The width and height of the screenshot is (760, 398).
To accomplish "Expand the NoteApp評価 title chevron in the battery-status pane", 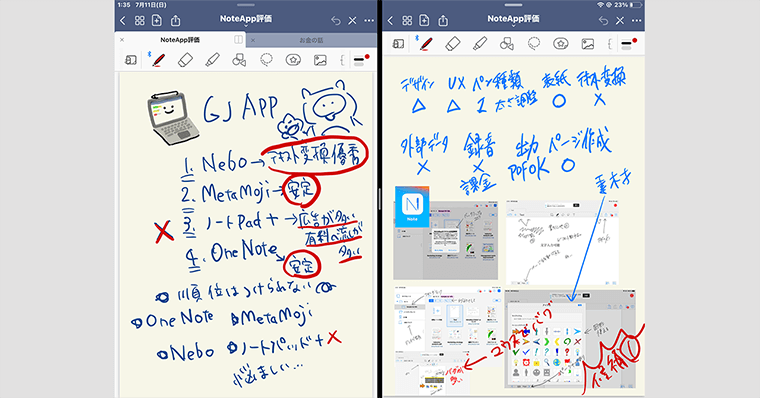I will coord(513,26).
